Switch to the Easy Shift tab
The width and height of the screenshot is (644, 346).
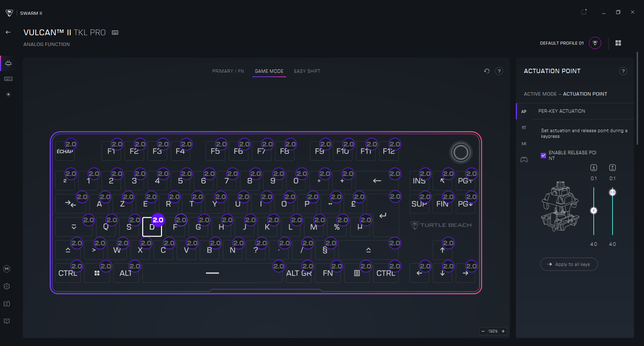coord(307,71)
